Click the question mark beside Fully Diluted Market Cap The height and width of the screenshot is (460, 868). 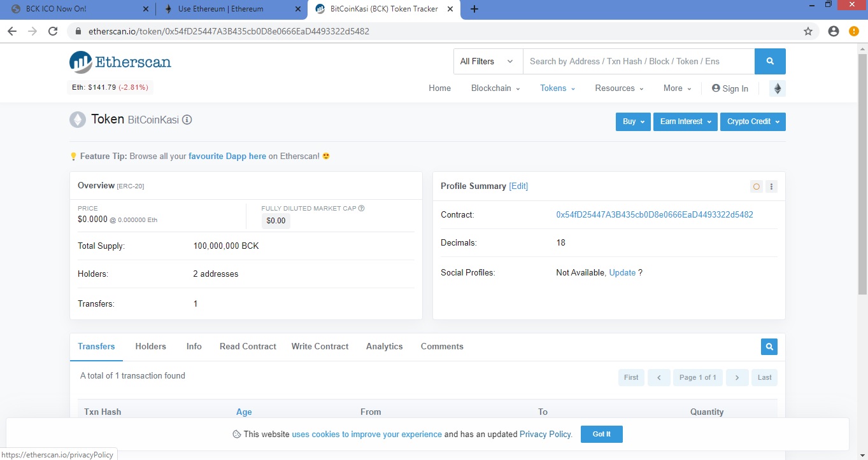pos(361,208)
